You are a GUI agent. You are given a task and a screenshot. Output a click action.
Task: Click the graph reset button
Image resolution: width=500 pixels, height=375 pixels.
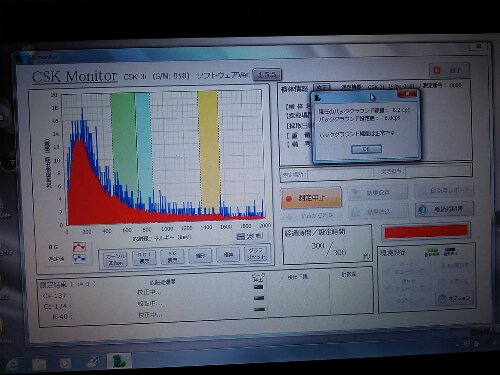click(256, 254)
